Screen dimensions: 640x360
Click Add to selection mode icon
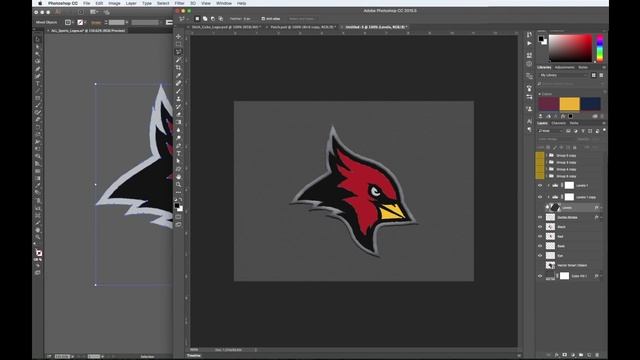point(205,19)
